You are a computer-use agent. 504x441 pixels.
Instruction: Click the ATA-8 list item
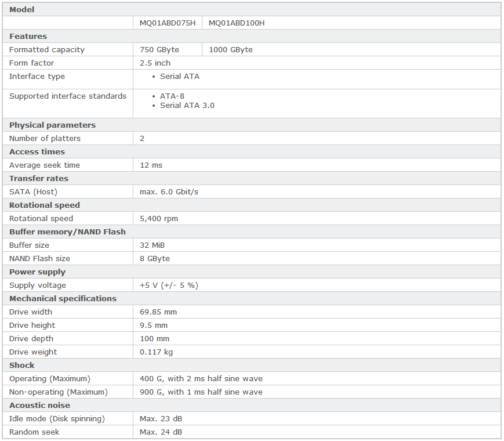click(x=172, y=96)
